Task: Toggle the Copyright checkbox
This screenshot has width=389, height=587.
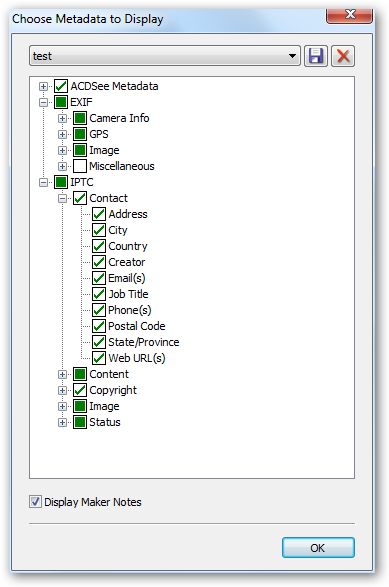Action: click(80, 390)
